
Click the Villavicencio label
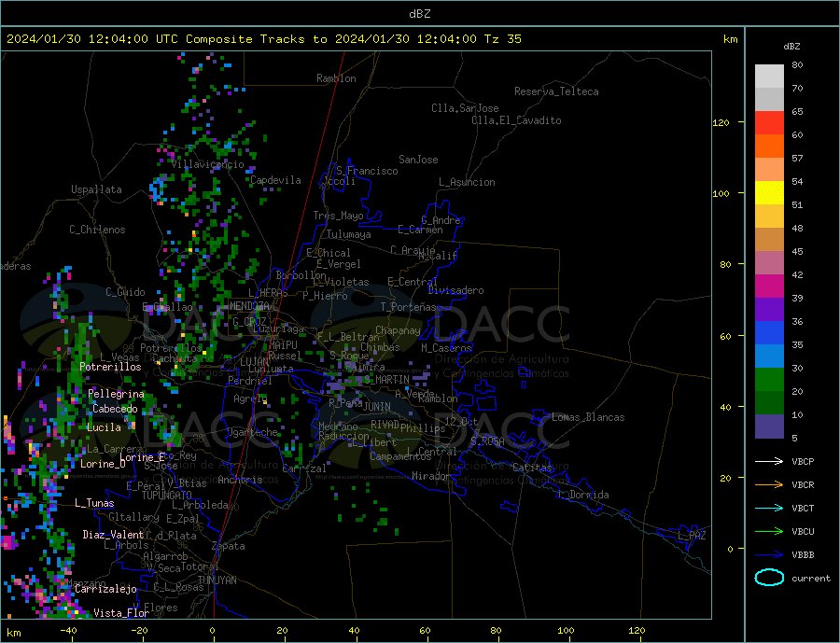coord(207,164)
